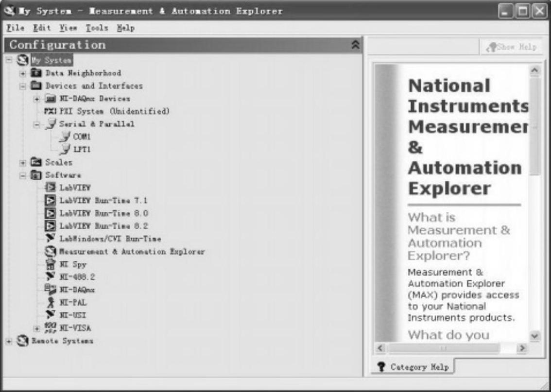Select the 'Scales' label
Viewport: 551px width, 392px height.
(x=59, y=162)
